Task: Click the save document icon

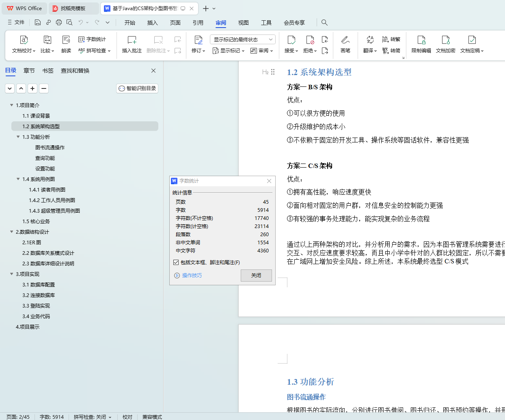Action: (38, 22)
